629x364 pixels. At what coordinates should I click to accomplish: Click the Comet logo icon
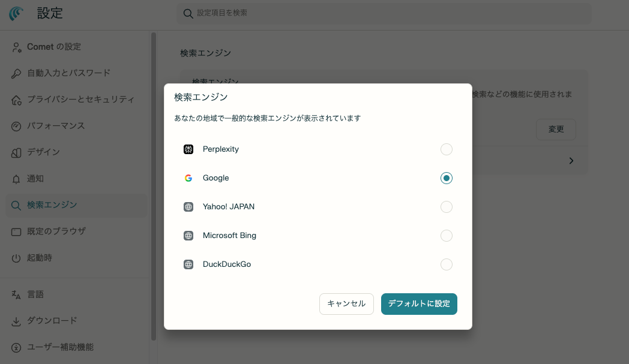pyautogui.click(x=17, y=14)
